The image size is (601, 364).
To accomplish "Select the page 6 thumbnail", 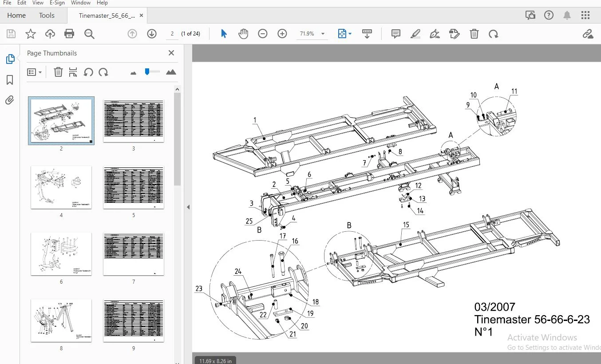I will coord(61,254).
